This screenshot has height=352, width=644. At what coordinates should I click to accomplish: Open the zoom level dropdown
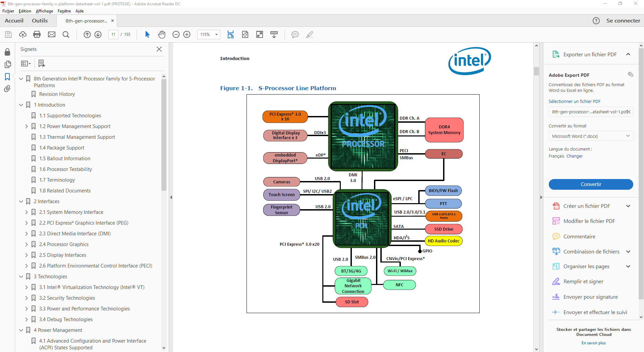tap(216, 35)
